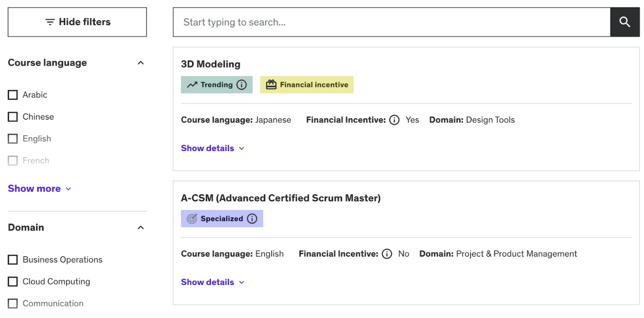Click the info icon on Specialized badge

[x=252, y=219]
